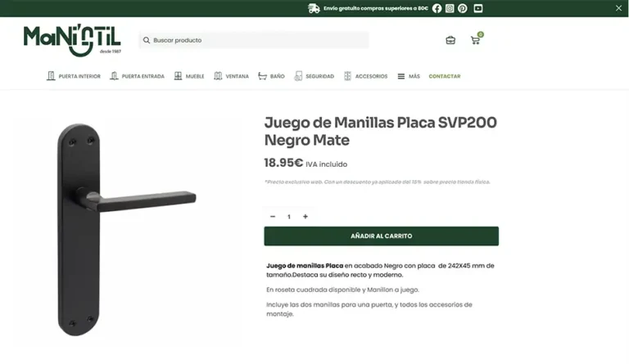The image size is (629, 364).
Task: Open the Puerta Entrada menu
Action: (x=138, y=76)
